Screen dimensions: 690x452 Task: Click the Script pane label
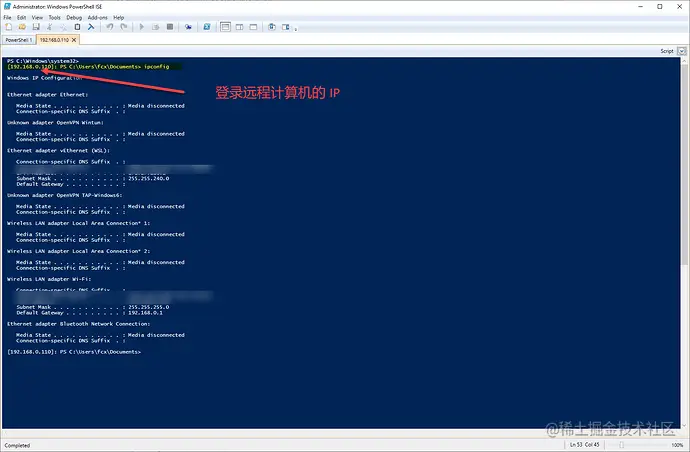[x=667, y=51]
